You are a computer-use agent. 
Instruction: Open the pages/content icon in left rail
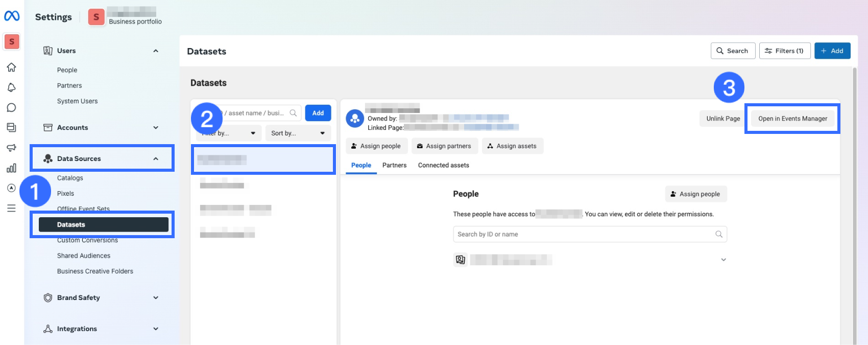coord(11,127)
